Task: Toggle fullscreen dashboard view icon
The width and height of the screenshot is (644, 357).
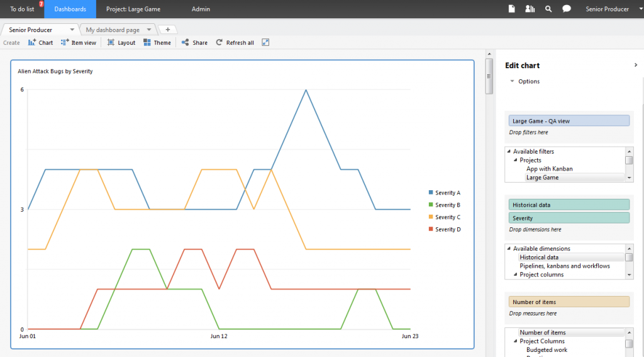Action: [265, 42]
